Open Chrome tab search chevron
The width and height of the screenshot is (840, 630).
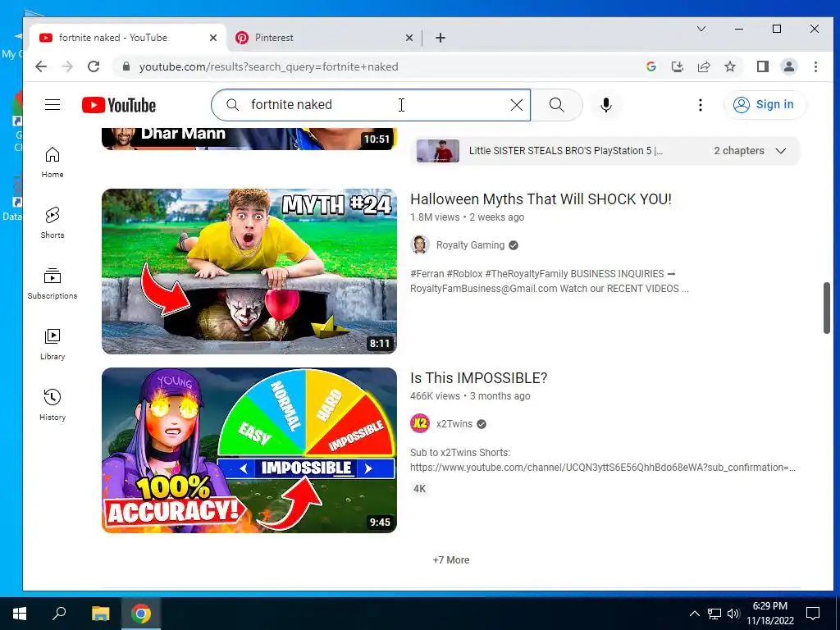701,29
